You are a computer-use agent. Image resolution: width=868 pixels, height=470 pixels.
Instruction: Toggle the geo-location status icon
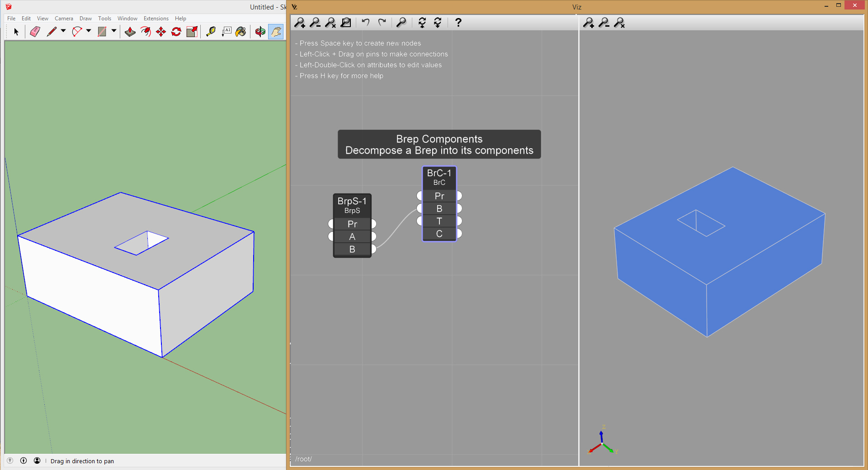[10, 461]
